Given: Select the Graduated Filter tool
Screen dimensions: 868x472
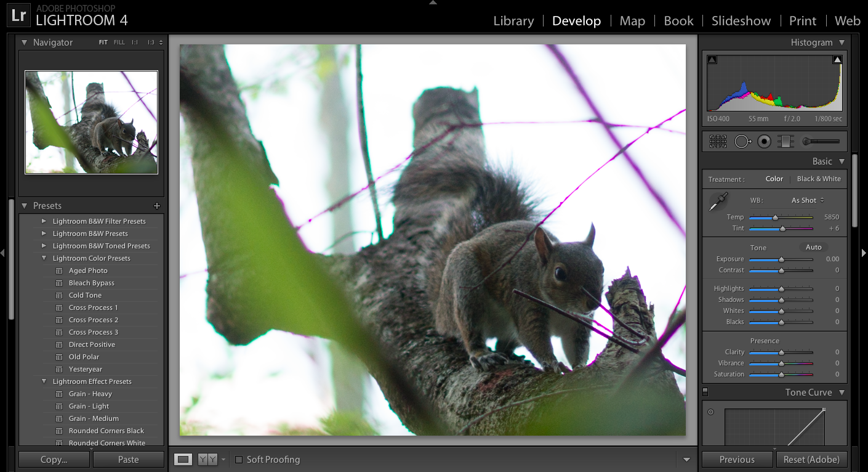Looking at the screenshot, I should pos(786,142).
